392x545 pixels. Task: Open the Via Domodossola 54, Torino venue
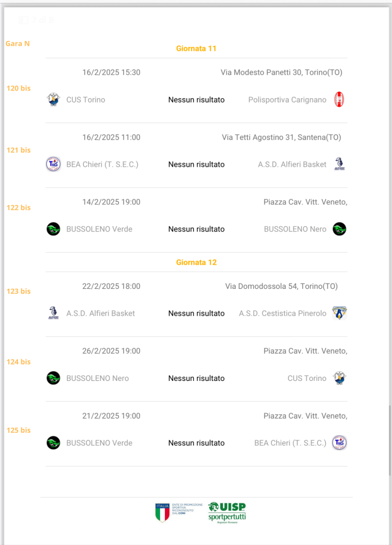click(281, 286)
